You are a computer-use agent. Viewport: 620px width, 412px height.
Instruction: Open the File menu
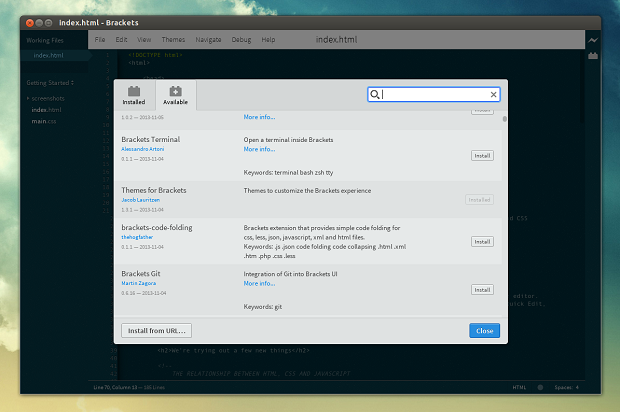pos(100,40)
